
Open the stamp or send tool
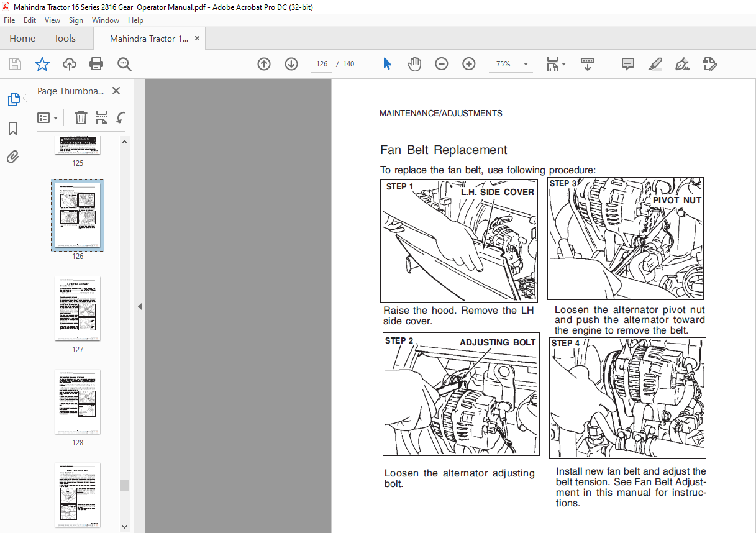coord(710,64)
